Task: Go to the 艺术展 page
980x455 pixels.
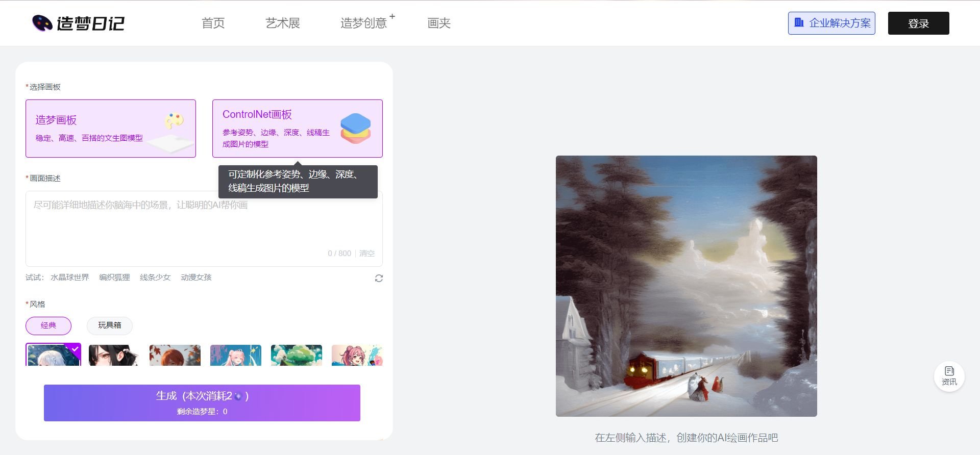Action: [282, 23]
